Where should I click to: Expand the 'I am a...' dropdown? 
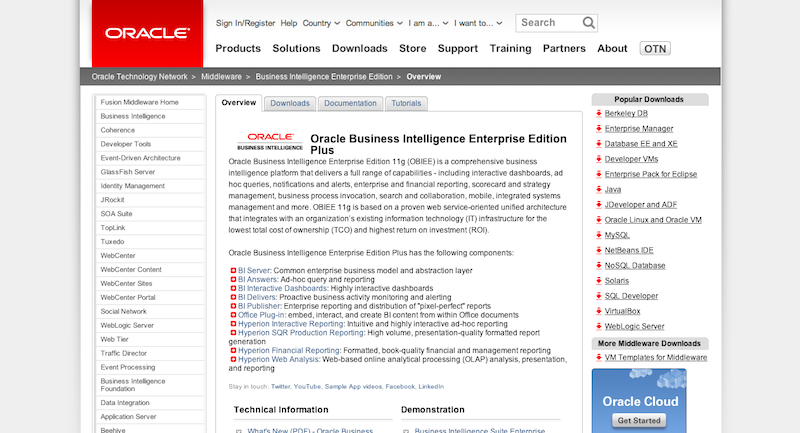tap(428, 23)
